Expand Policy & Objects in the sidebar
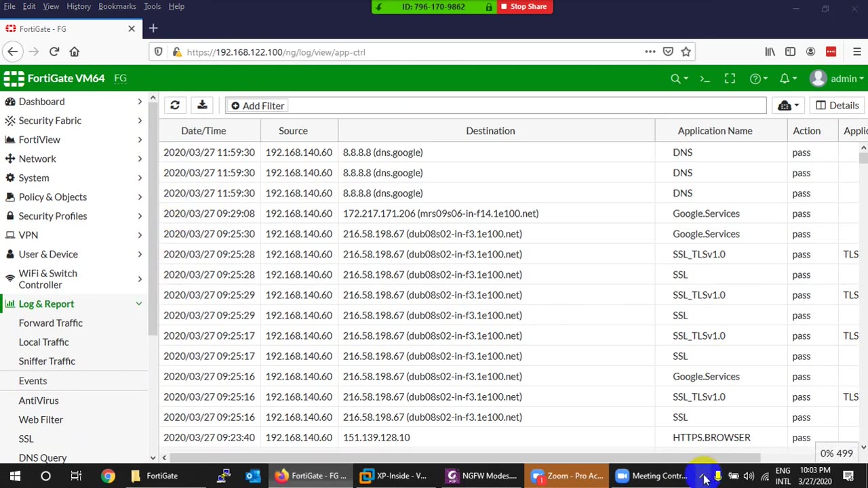The width and height of the screenshot is (868, 488). click(x=74, y=197)
